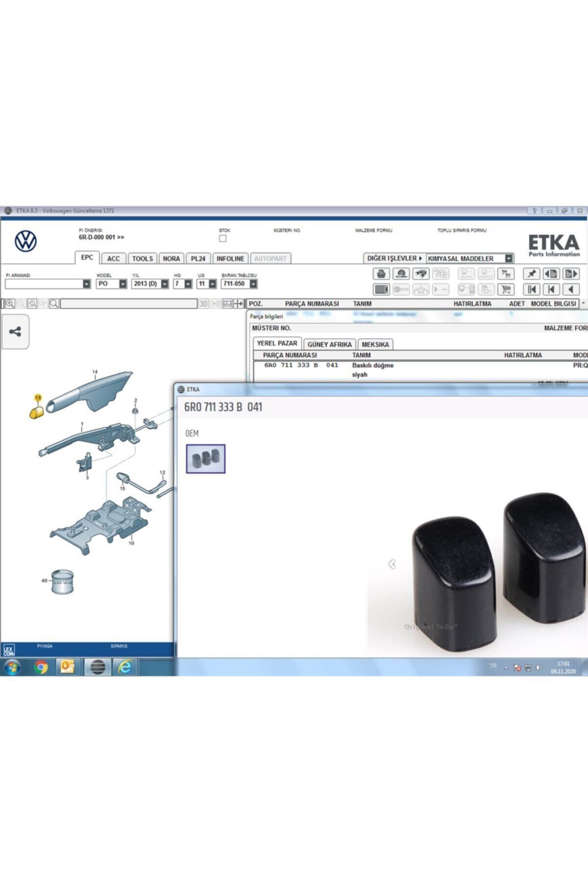
Task: Toggle the STOK checkbox
Action: pyautogui.click(x=223, y=239)
